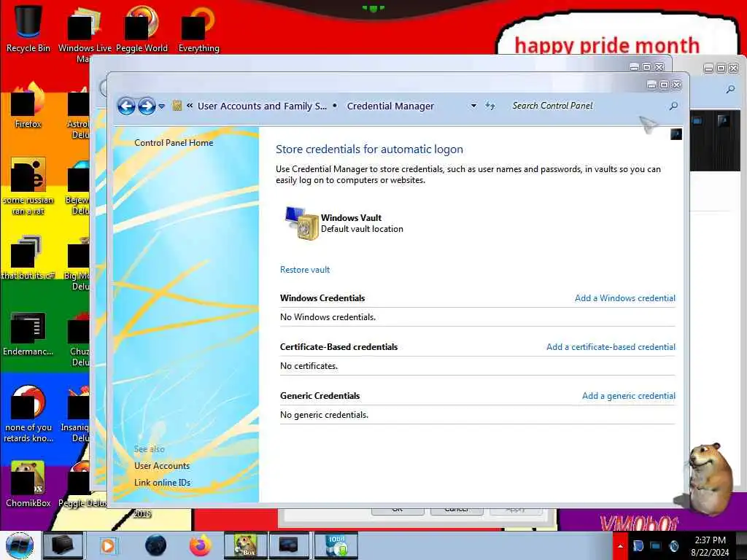Refresh the Credential Manager page
Viewport: 747px width, 560px height.
[490, 106]
